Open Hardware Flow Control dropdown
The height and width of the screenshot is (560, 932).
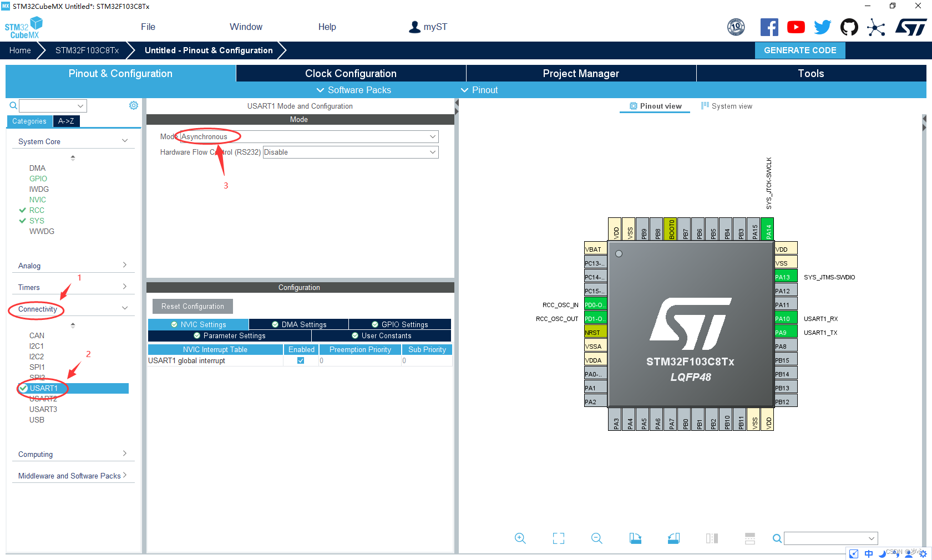[351, 152]
